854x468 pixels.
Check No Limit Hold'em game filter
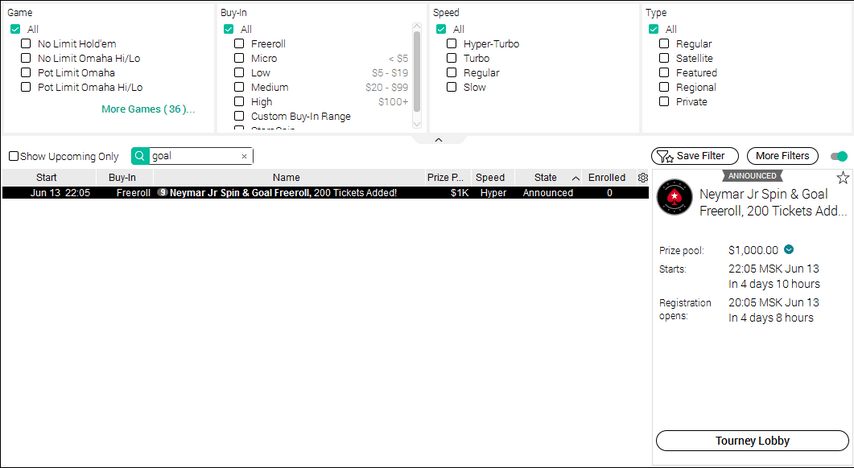26,44
